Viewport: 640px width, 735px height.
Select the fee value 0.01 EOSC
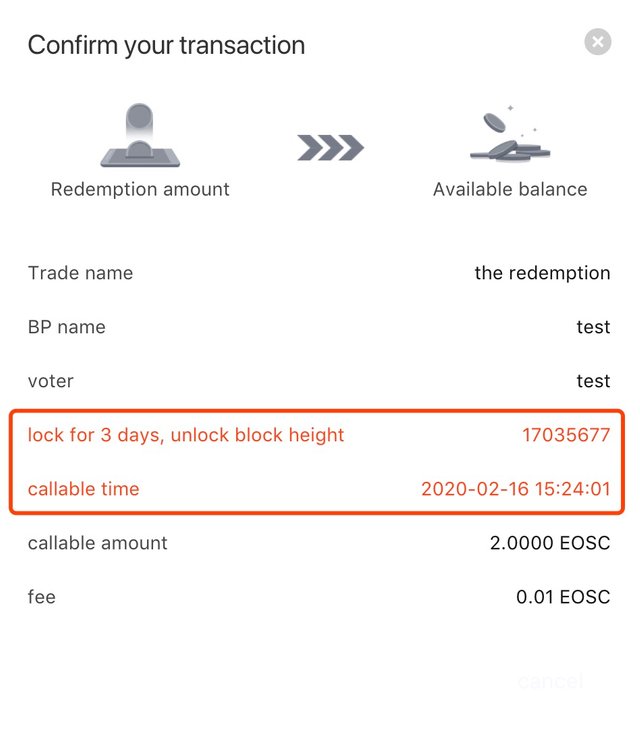[x=563, y=597]
